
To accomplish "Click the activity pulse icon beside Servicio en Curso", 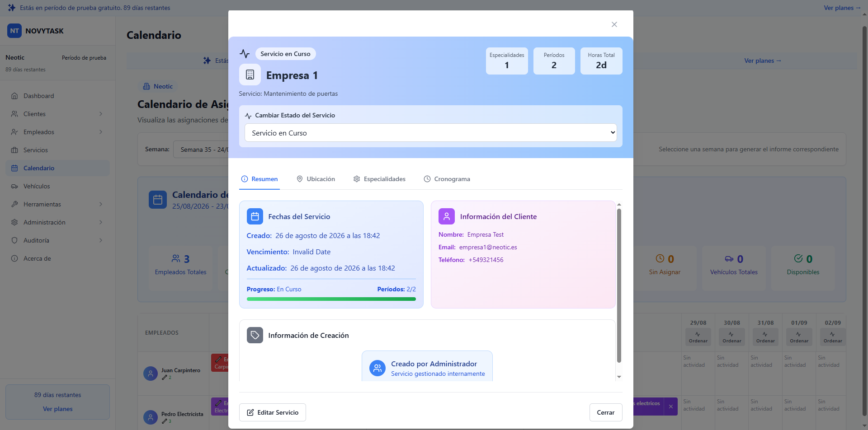I will [245, 54].
